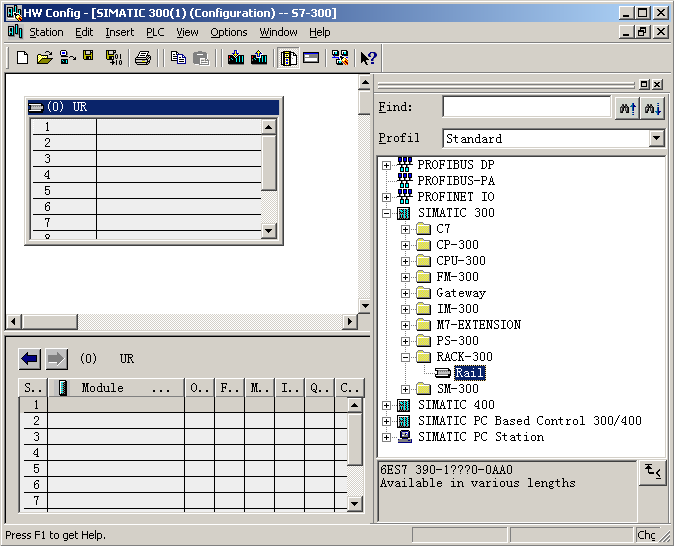Create a new station with New icon
Screen dimensions: 675x547
coord(22,57)
